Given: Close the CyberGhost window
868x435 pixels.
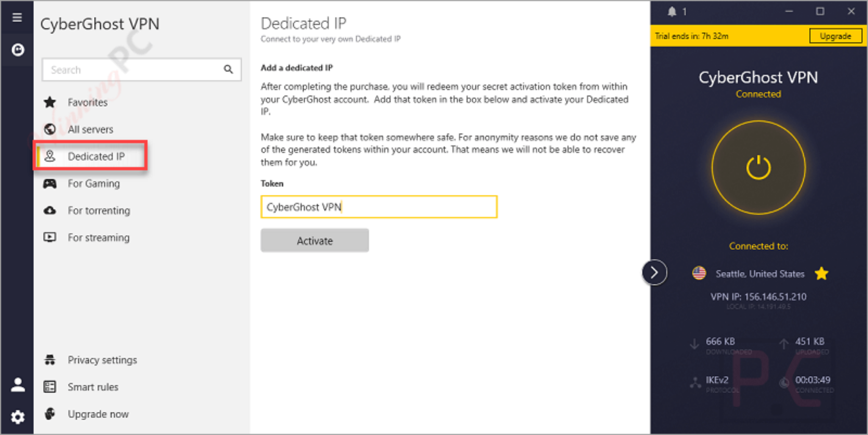Looking at the screenshot, I should [x=851, y=12].
